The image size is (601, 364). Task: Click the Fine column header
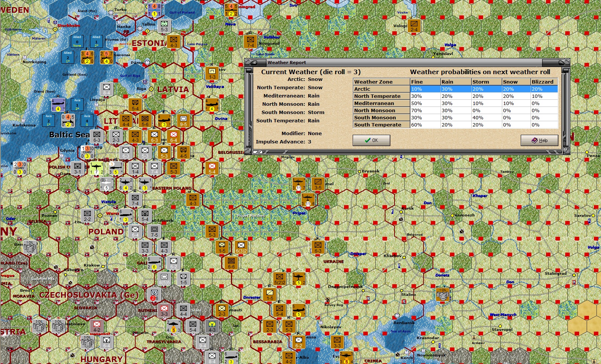coord(425,82)
